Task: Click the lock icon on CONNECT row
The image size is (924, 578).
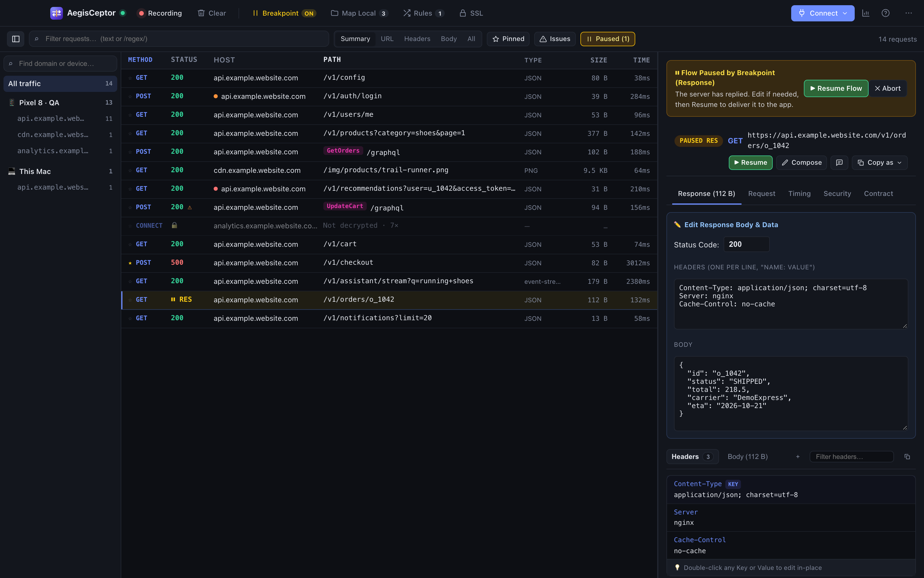Action: (x=174, y=225)
